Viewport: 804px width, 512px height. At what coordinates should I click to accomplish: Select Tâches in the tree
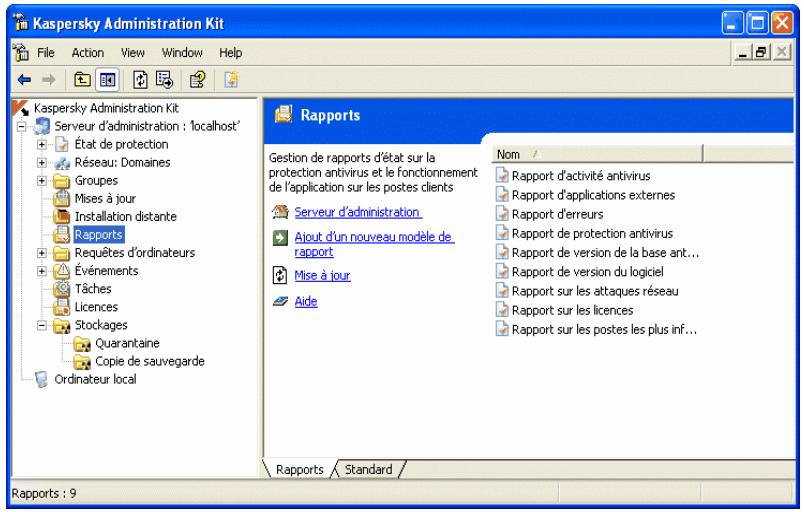[x=93, y=289]
